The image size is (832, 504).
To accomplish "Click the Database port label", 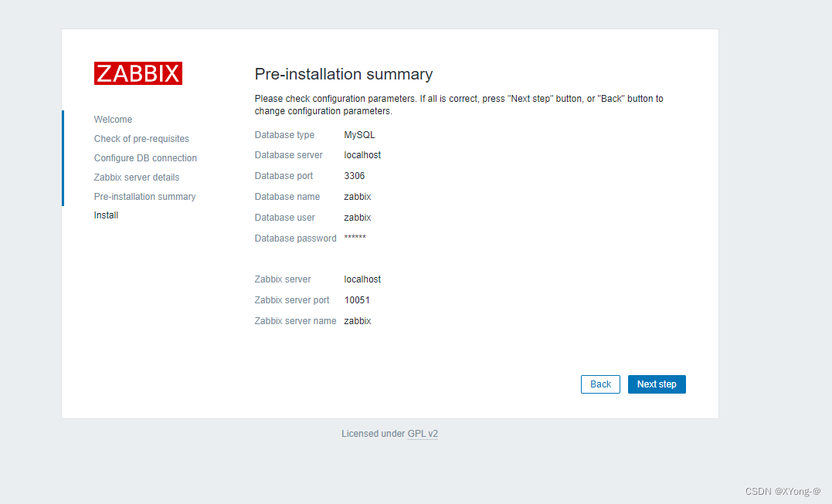I will coord(284,175).
